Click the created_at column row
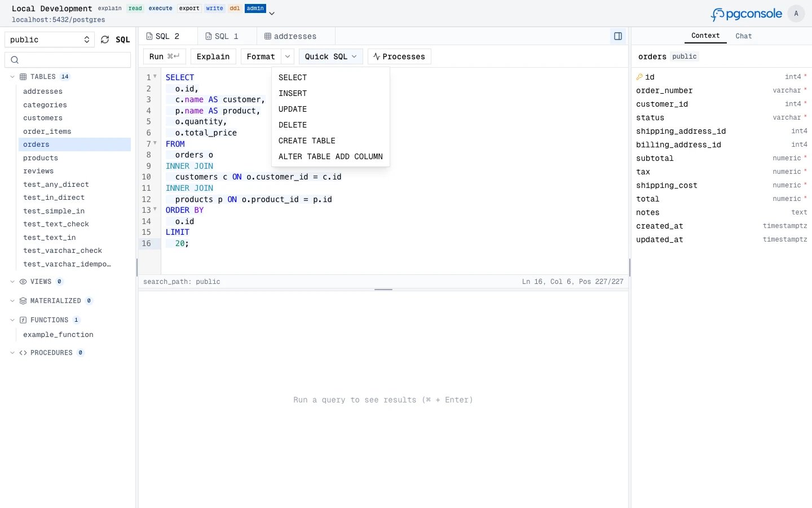812x508 pixels. tap(722, 226)
